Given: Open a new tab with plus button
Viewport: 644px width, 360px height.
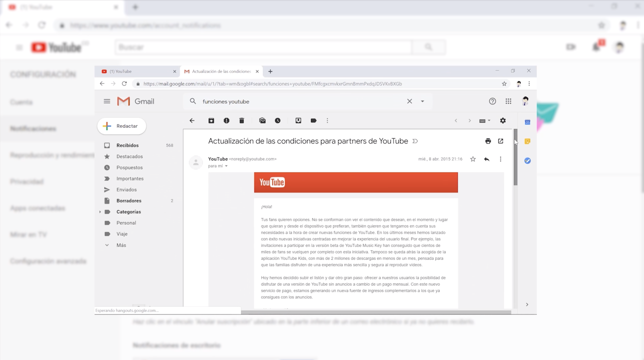Looking at the screenshot, I should (x=270, y=71).
